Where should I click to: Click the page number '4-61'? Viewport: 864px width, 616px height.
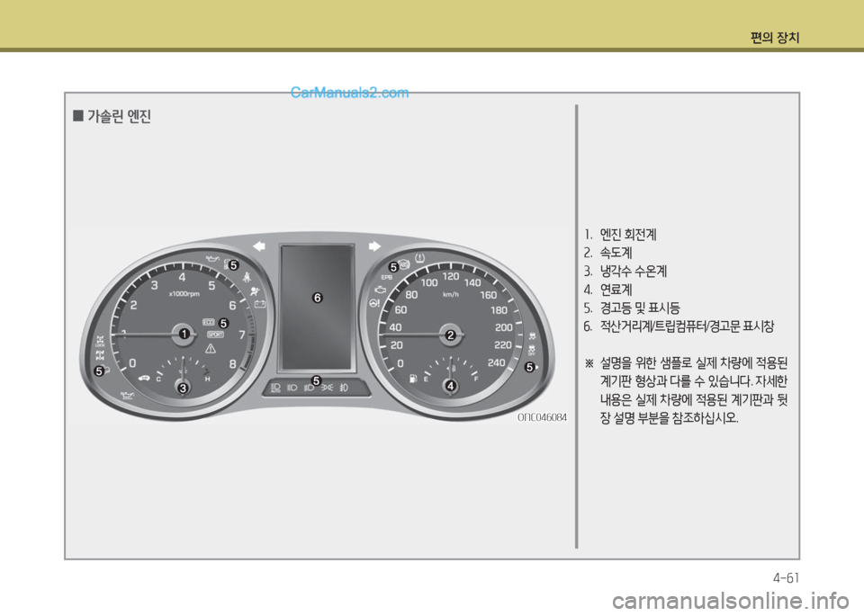point(786,578)
